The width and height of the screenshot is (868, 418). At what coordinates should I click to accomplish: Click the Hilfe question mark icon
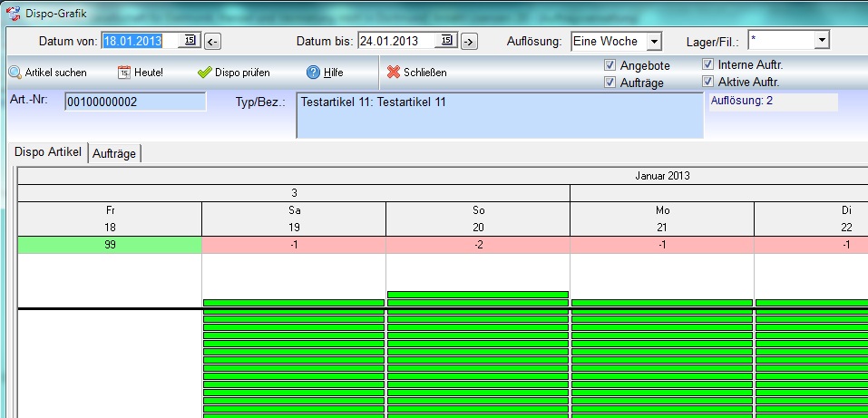(x=313, y=73)
